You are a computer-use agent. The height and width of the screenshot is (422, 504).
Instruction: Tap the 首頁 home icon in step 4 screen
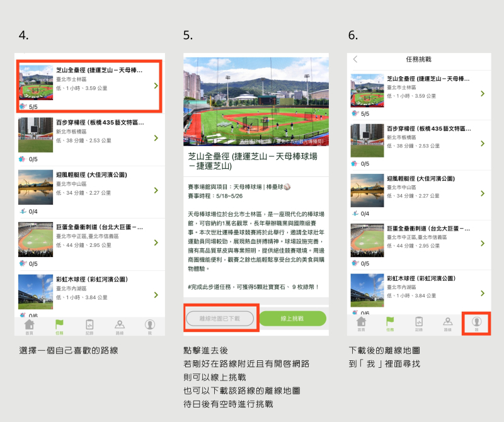point(29,325)
